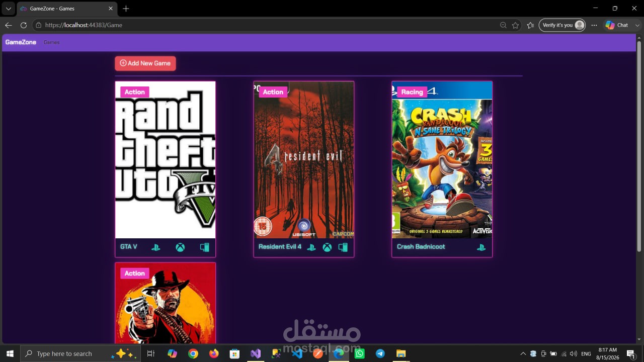
Task: Reload the page with the refresh icon
Action: point(23,25)
